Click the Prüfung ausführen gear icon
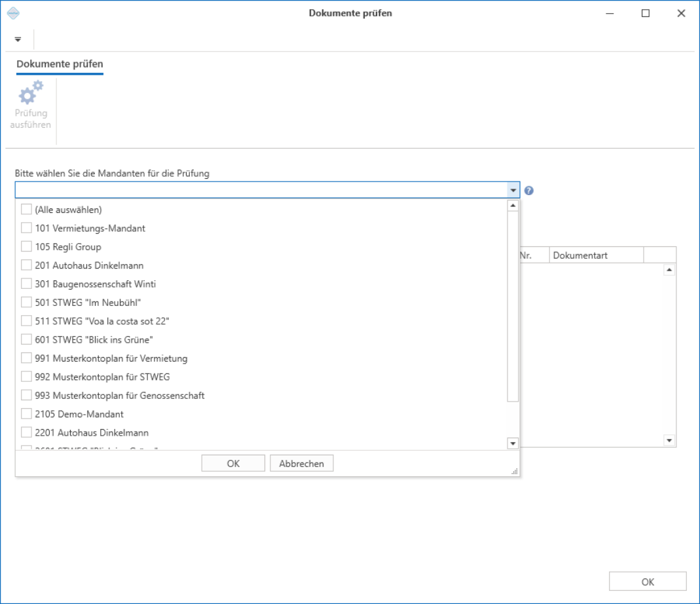This screenshot has height=604, width=700. [31, 92]
